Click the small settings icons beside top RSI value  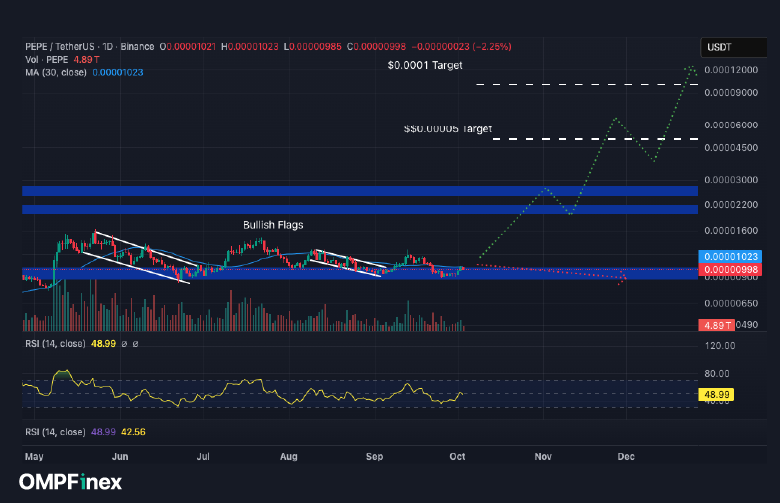130,343
